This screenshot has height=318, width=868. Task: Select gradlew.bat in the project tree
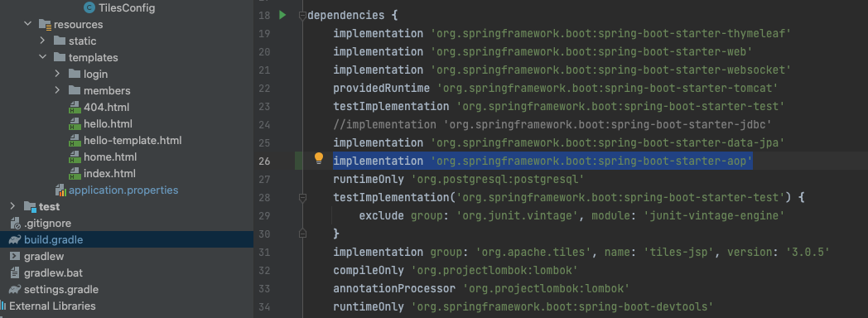(x=53, y=273)
